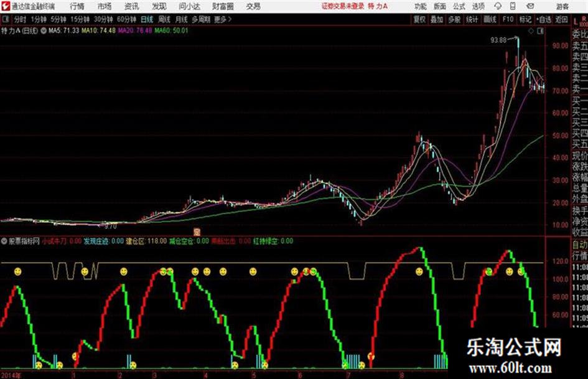Click the 统计 toolbar button
Screen dimensions: 588x379
click(472, 19)
